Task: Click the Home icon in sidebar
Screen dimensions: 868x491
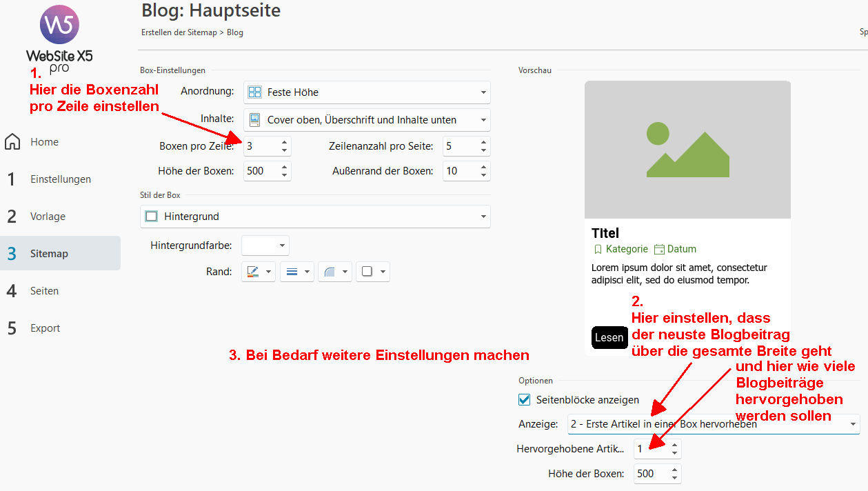Action: [x=12, y=142]
